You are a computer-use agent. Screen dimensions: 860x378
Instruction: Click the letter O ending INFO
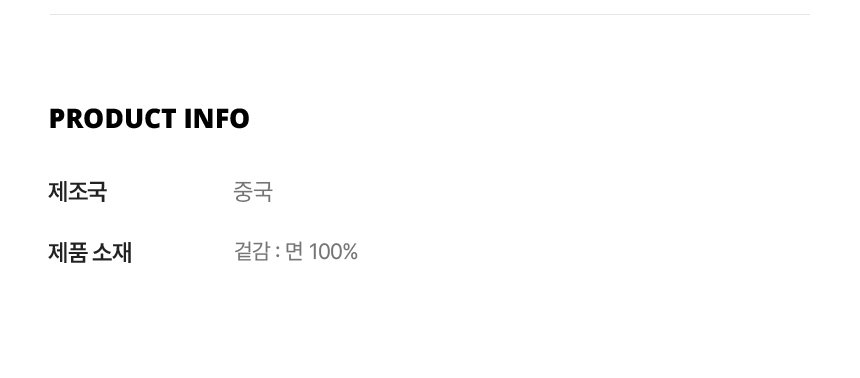click(240, 119)
